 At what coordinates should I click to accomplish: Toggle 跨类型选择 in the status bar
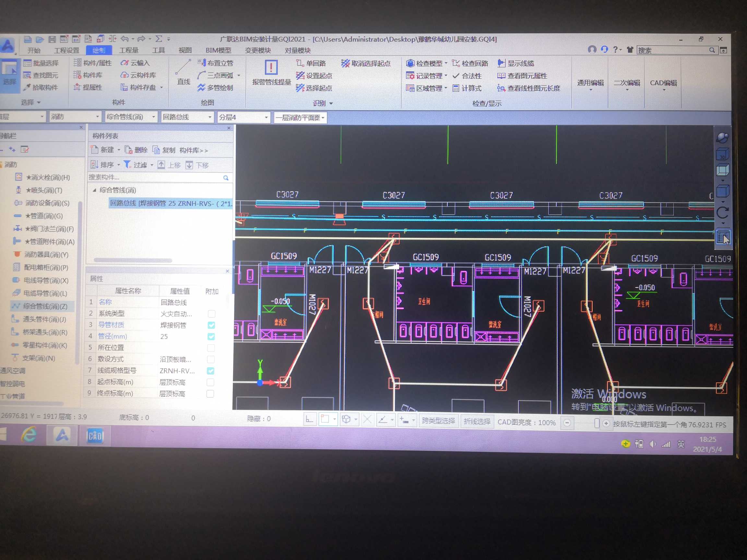click(x=438, y=421)
